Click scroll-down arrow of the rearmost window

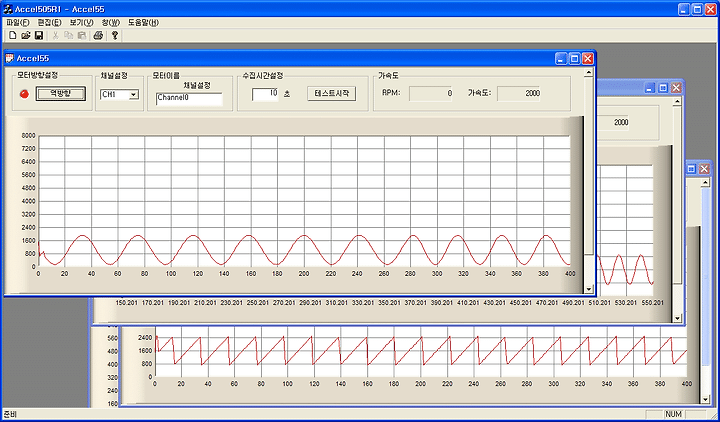click(x=706, y=399)
